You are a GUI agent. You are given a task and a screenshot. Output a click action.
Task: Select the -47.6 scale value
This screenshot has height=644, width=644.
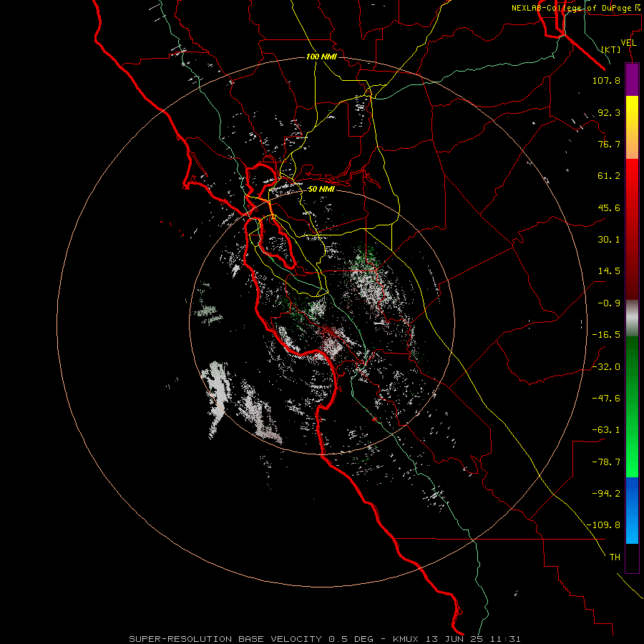pyautogui.click(x=606, y=399)
